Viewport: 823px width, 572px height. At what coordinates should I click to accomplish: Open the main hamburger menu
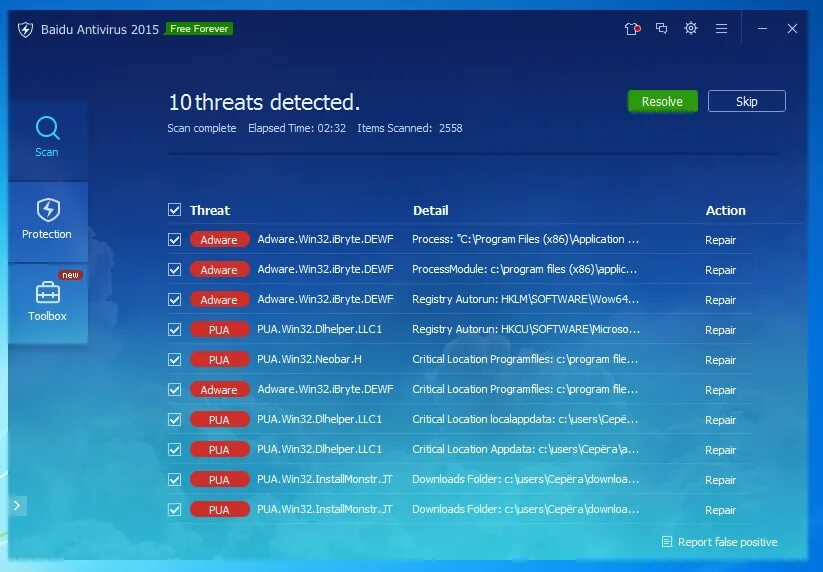tap(722, 28)
